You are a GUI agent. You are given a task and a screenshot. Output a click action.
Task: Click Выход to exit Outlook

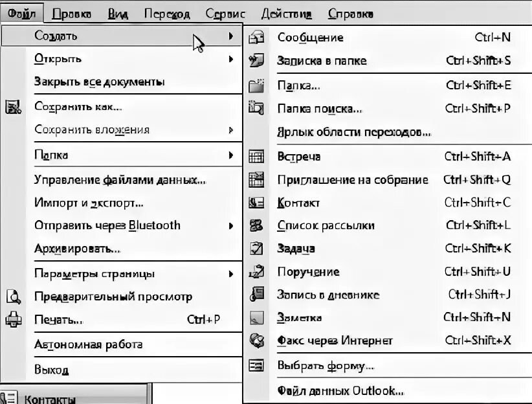[x=51, y=370]
